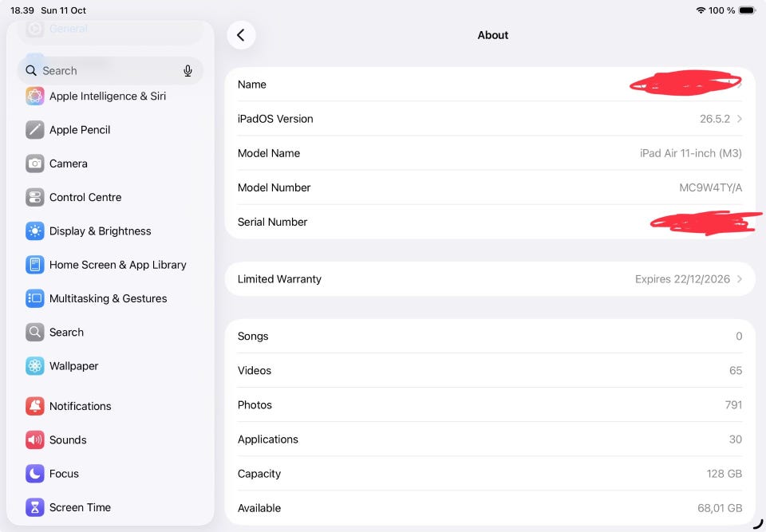
Task: Tap the Apple Pencil icon
Action: 34,129
